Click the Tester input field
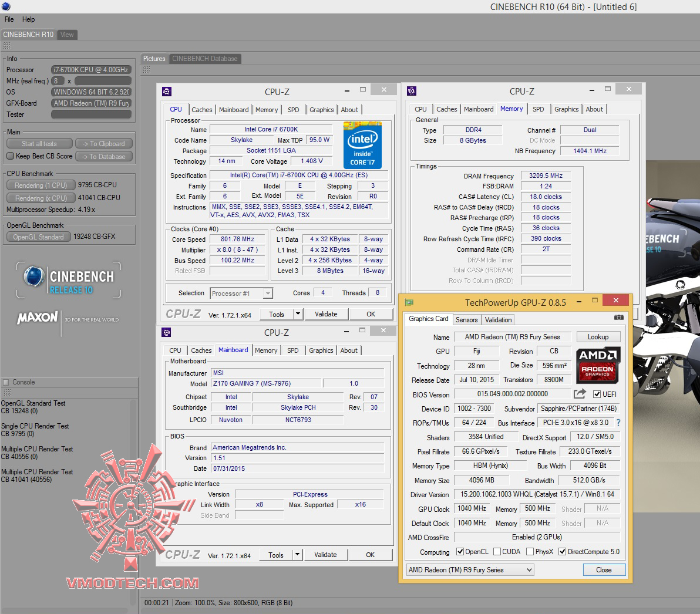The height and width of the screenshot is (614, 700). pos(91,114)
